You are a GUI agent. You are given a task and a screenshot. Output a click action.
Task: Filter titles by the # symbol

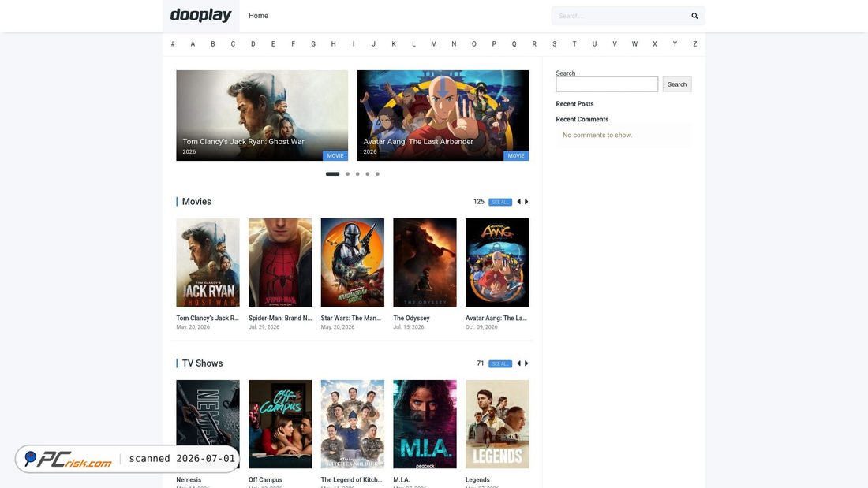(173, 43)
